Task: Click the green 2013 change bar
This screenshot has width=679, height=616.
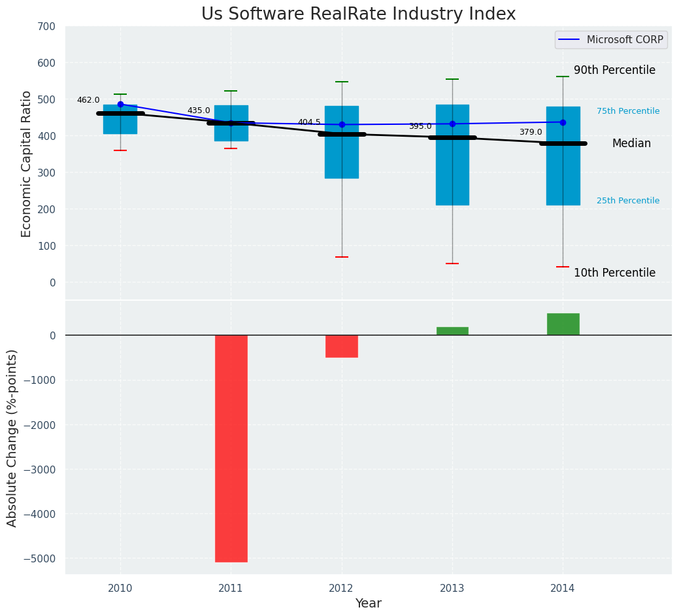Action: click(x=452, y=331)
